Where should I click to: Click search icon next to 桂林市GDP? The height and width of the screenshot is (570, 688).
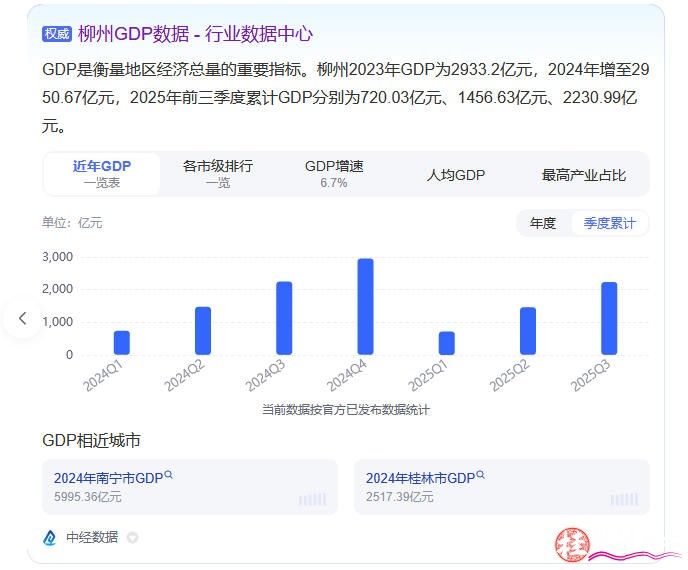(x=481, y=476)
